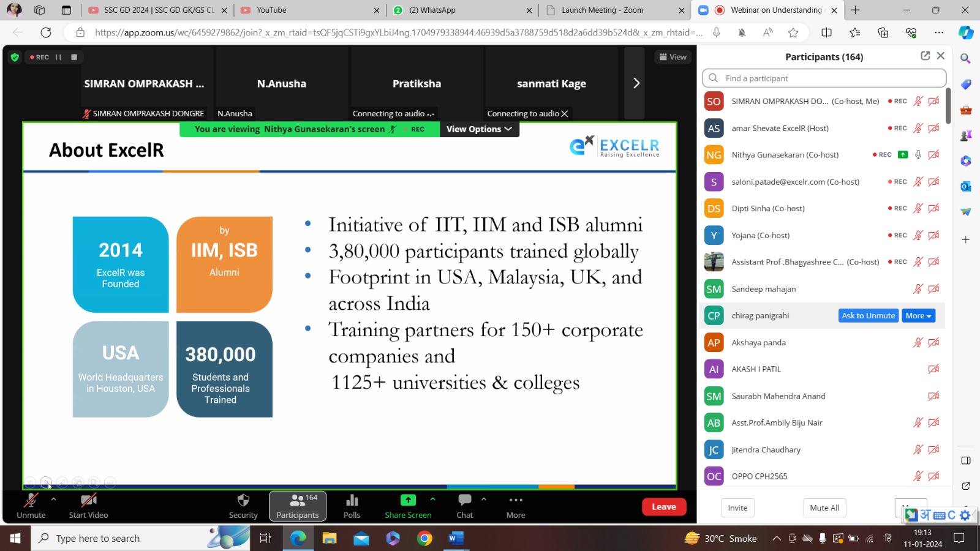Viewport: 980px width, 551px height.
Task: Open the More dropdown for chirag panigrahi
Action: tap(918, 316)
